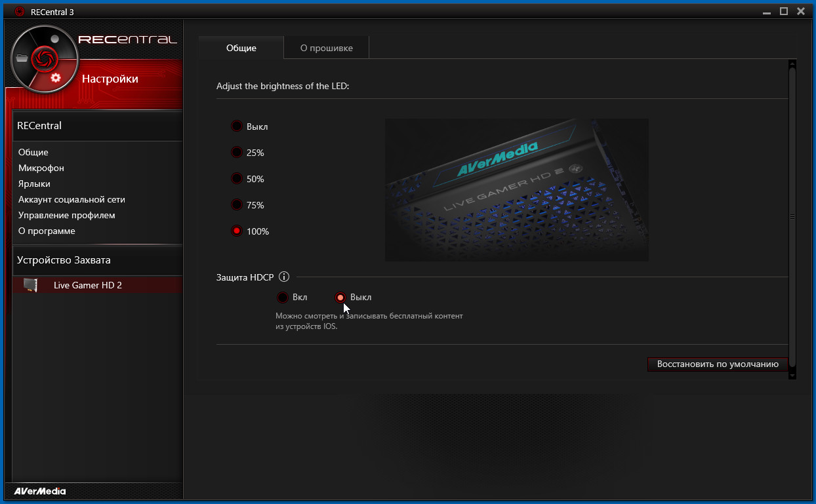Click the 'Можно смотреть и записывать' description text
This screenshot has height=504, width=816.
(x=369, y=321)
